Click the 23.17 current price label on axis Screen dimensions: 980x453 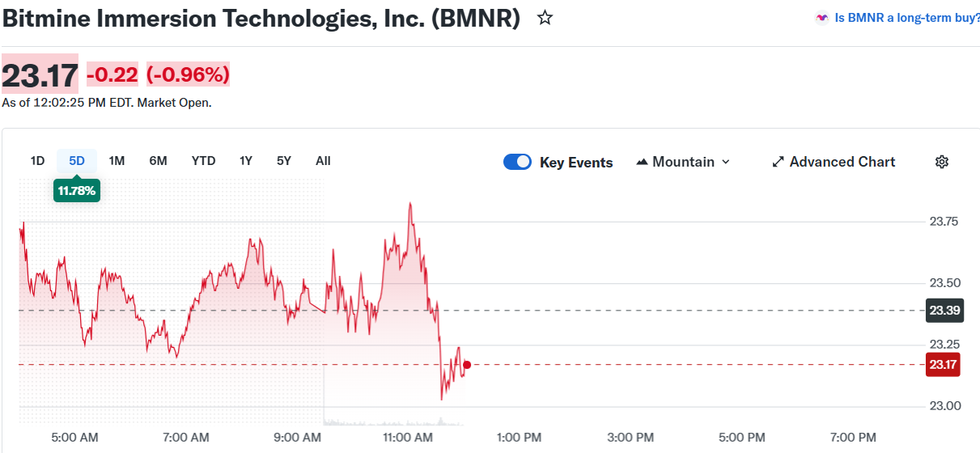(943, 365)
